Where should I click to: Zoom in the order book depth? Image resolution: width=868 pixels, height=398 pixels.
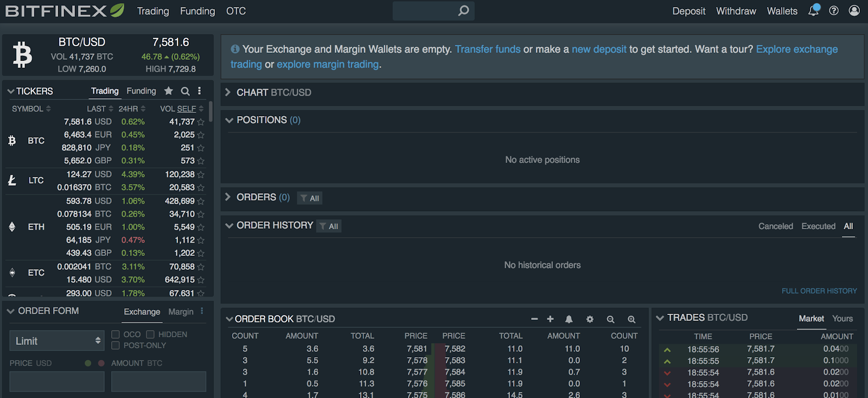(x=631, y=319)
